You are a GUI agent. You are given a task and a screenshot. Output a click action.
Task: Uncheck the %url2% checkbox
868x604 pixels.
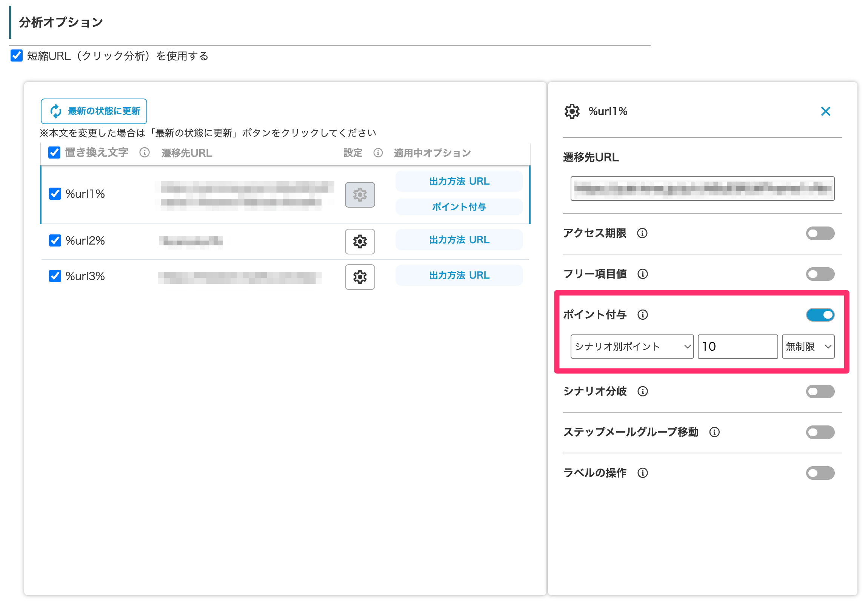pyautogui.click(x=55, y=240)
